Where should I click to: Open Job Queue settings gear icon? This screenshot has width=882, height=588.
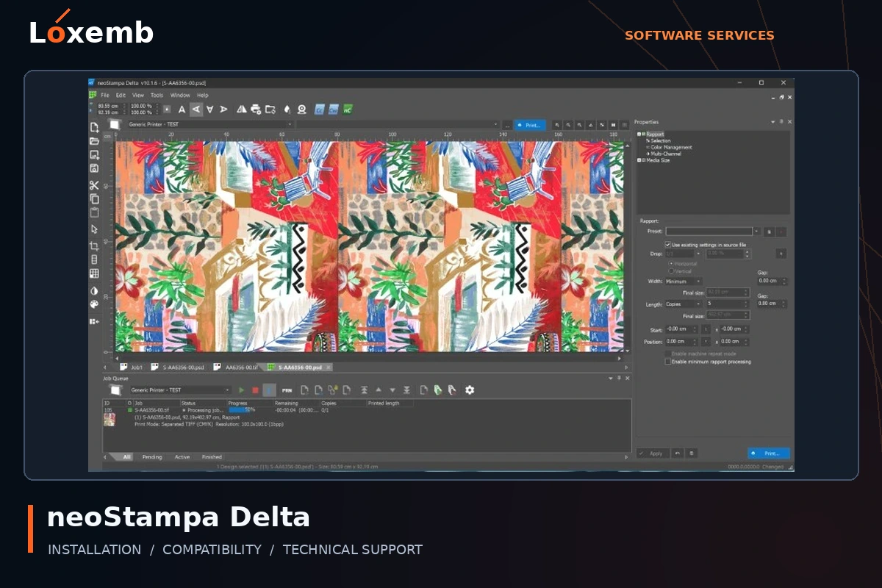(x=470, y=390)
